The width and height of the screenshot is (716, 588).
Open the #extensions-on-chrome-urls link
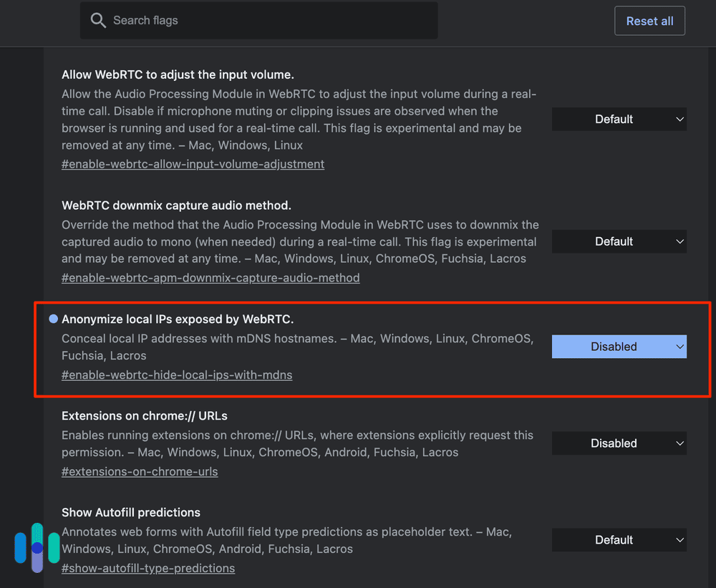[x=140, y=471]
